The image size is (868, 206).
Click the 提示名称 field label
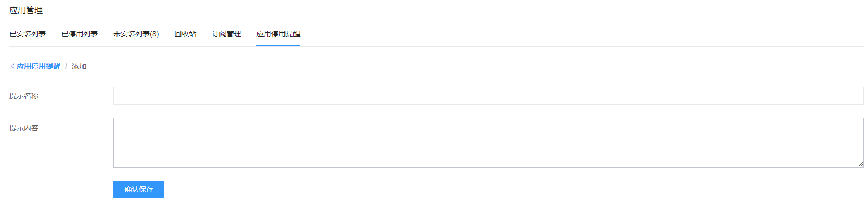coord(24,96)
